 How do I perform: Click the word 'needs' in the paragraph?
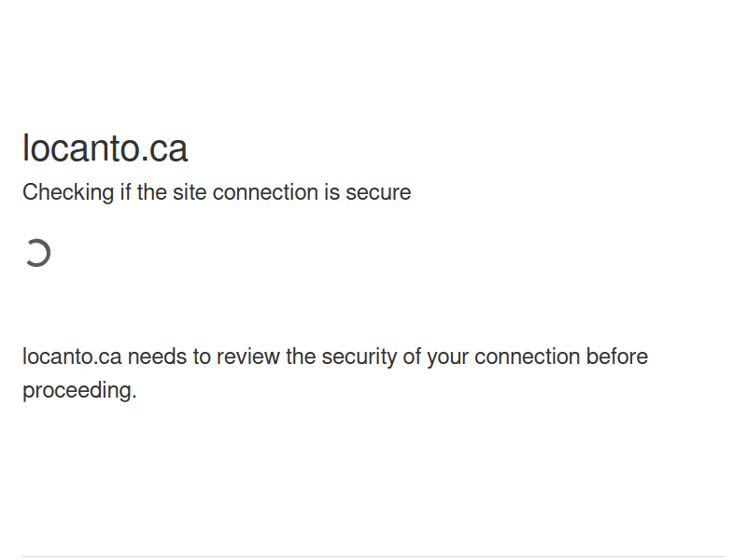point(157,357)
